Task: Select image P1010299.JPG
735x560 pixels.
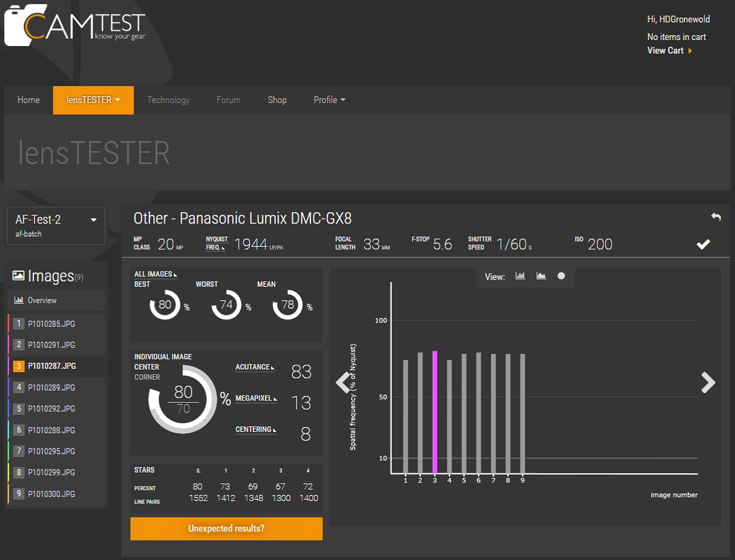Action: [x=56, y=472]
